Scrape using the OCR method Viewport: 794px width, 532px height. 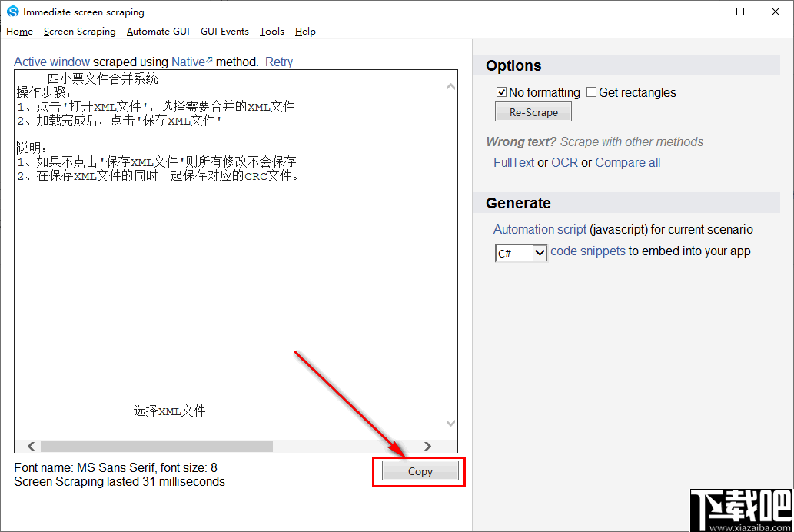coord(564,162)
